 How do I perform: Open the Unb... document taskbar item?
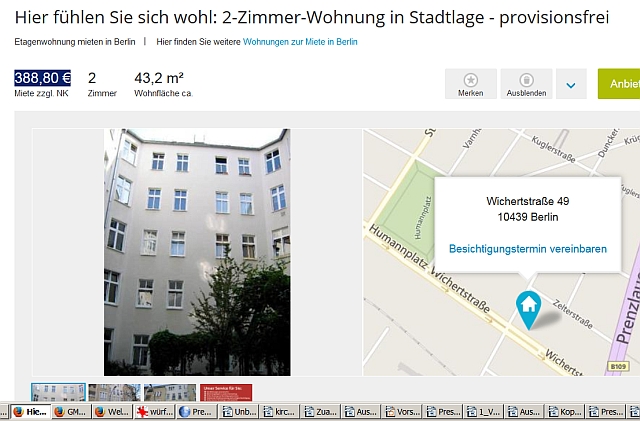240,412
